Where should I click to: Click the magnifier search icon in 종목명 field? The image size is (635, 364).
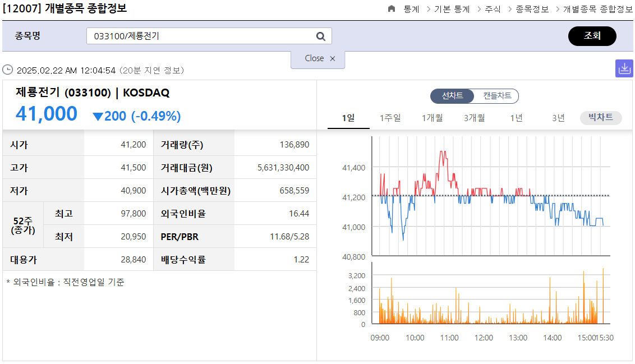coord(320,35)
